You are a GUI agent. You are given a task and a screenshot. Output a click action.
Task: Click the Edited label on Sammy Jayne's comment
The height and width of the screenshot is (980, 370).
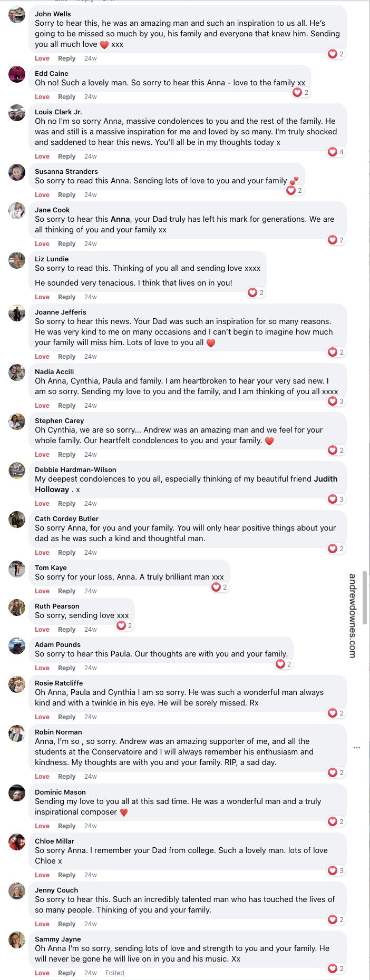[114, 973]
